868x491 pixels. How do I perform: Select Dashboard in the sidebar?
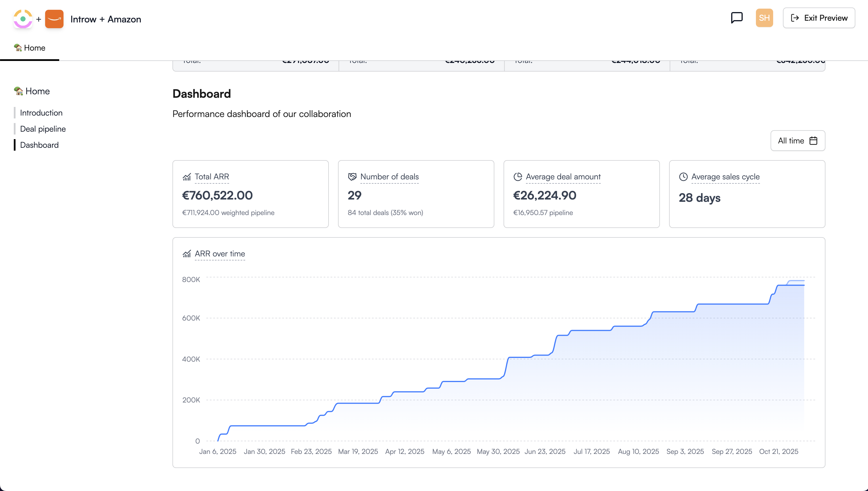point(39,145)
